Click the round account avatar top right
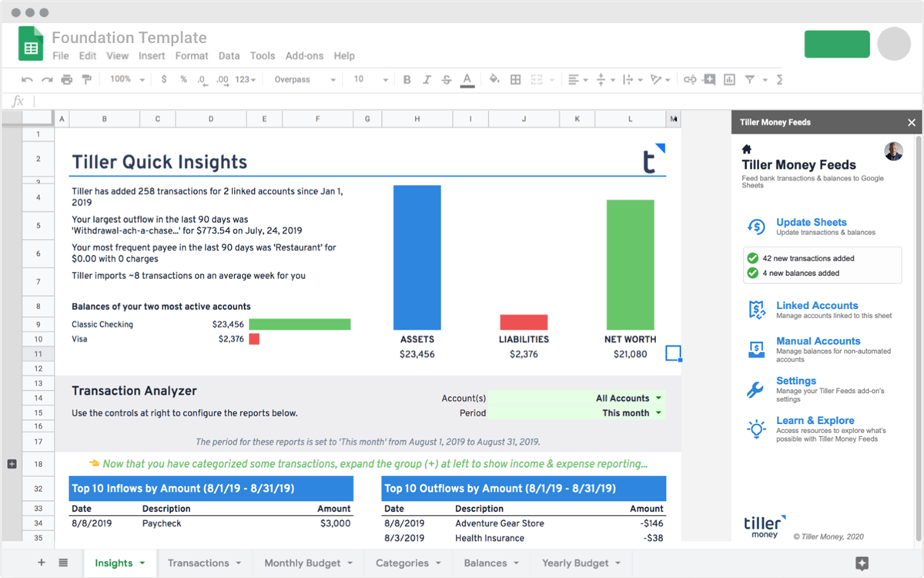Viewport: 924px width, 578px height. pyautogui.click(x=894, y=44)
